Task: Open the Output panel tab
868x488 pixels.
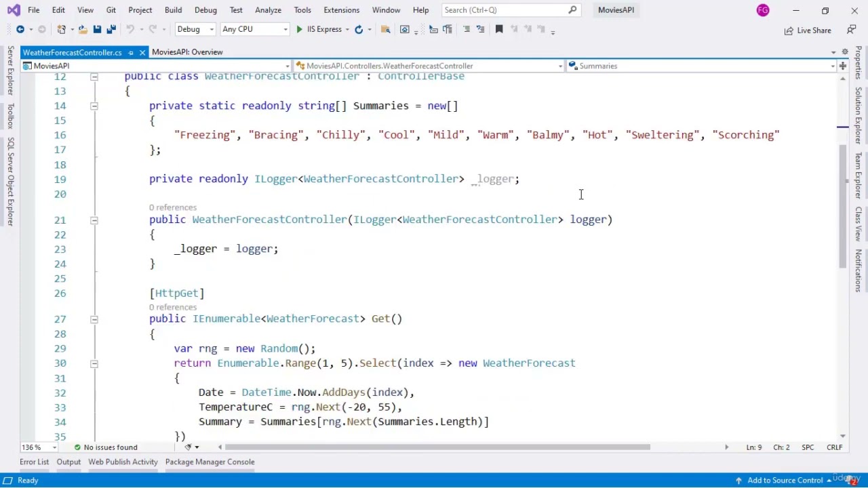Action: pyautogui.click(x=68, y=462)
